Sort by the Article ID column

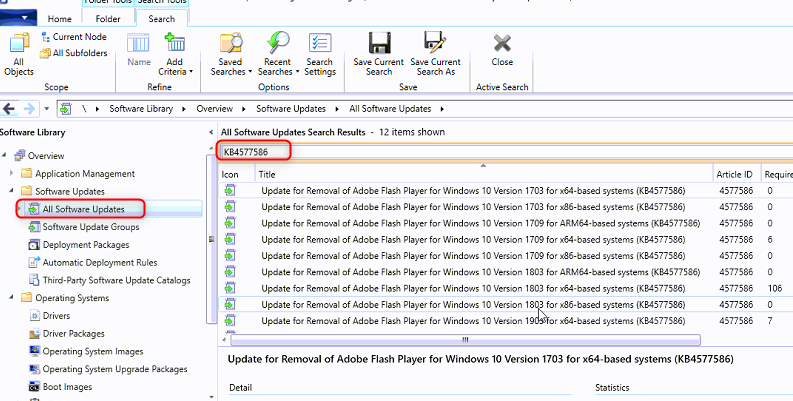[x=736, y=174]
